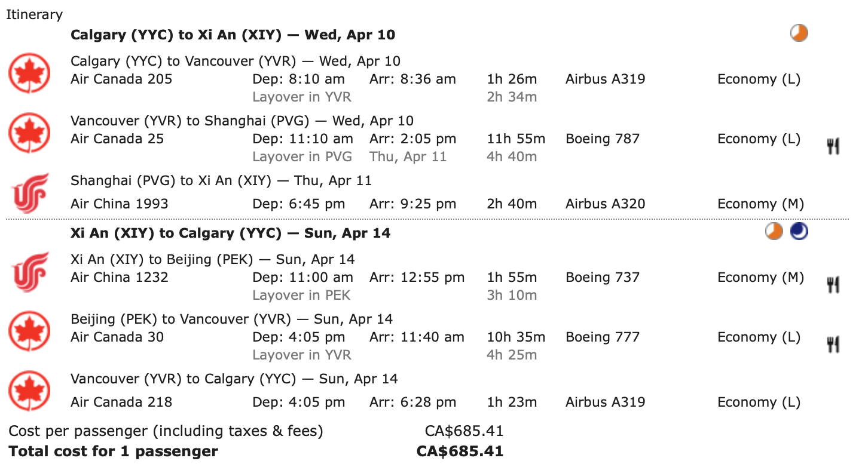Screen dimensions: 868x467
Task: Click meal icon on Vancouver to Shanghai flight
Action: 833,146
